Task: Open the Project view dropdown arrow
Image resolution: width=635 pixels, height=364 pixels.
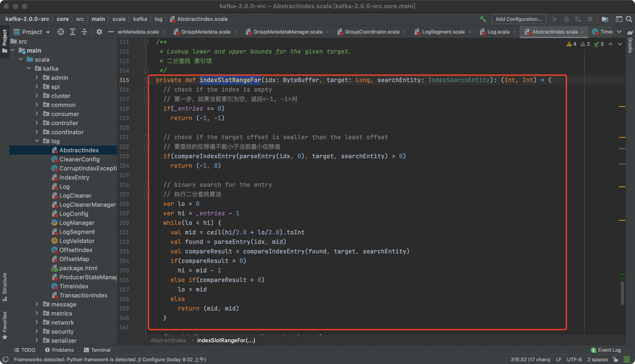Action: point(48,32)
